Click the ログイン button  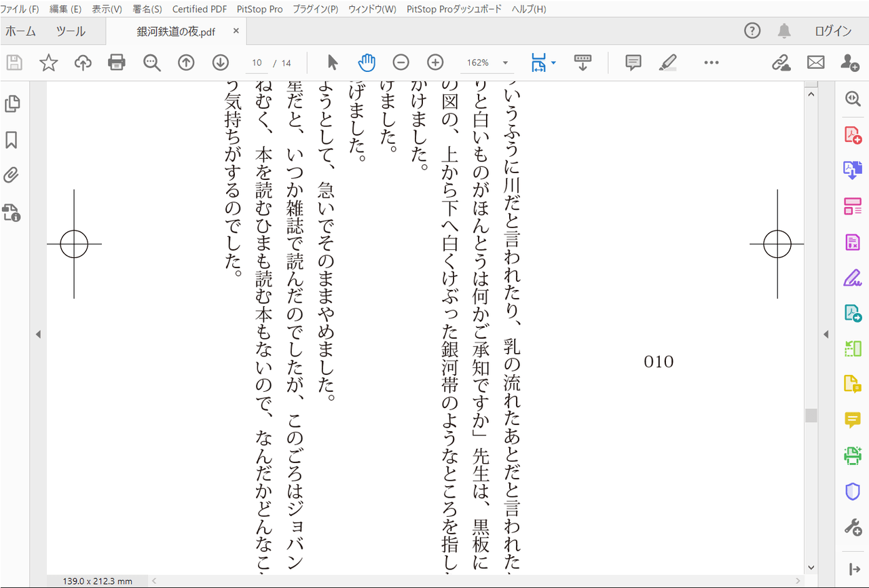833,31
